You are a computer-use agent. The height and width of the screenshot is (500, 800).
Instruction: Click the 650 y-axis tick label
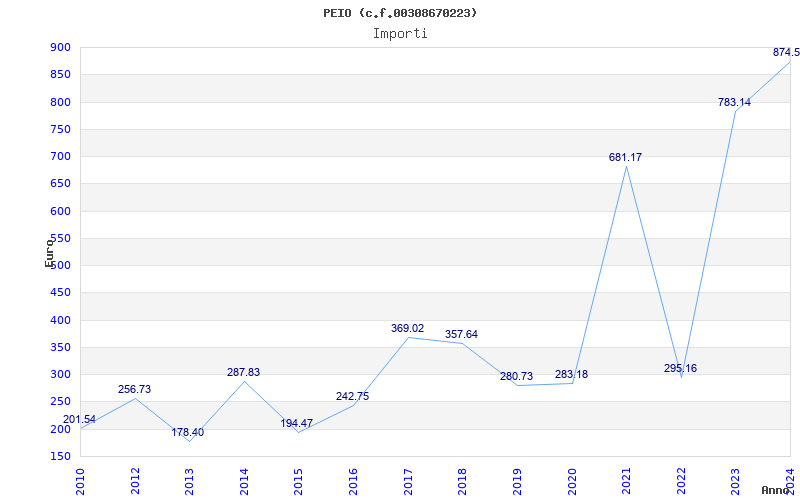pyautogui.click(x=60, y=184)
